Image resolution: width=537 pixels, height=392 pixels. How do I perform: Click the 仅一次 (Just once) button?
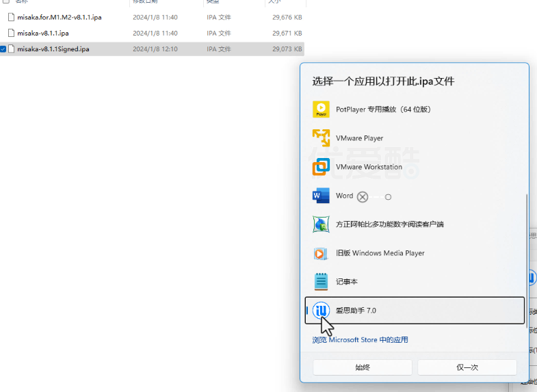click(467, 367)
